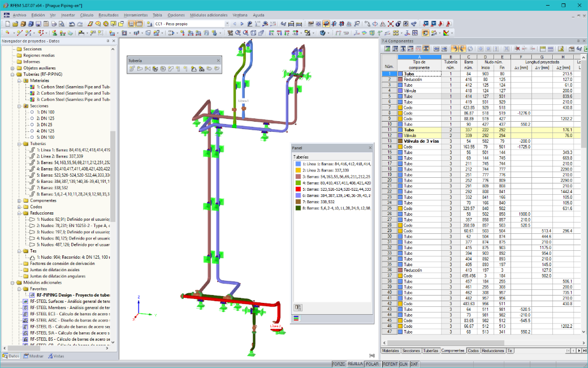Open the CC1 - Peso propio load case dropdown

tap(227, 24)
